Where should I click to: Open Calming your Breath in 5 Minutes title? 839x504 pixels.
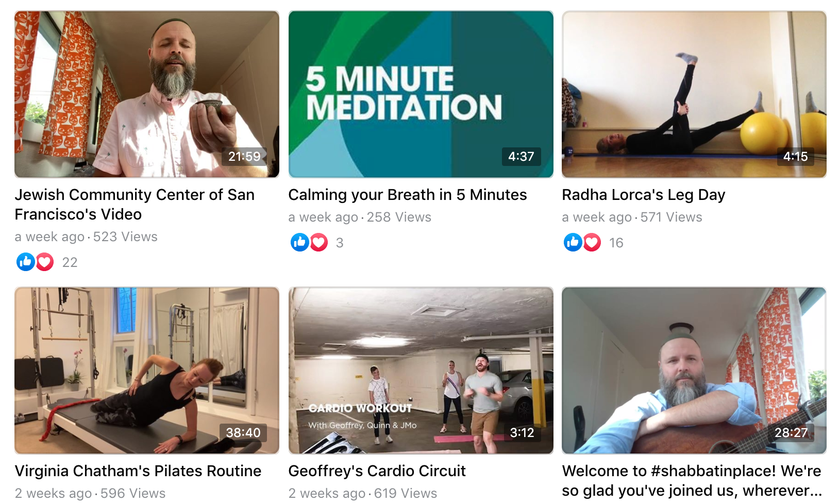pos(408,195)
